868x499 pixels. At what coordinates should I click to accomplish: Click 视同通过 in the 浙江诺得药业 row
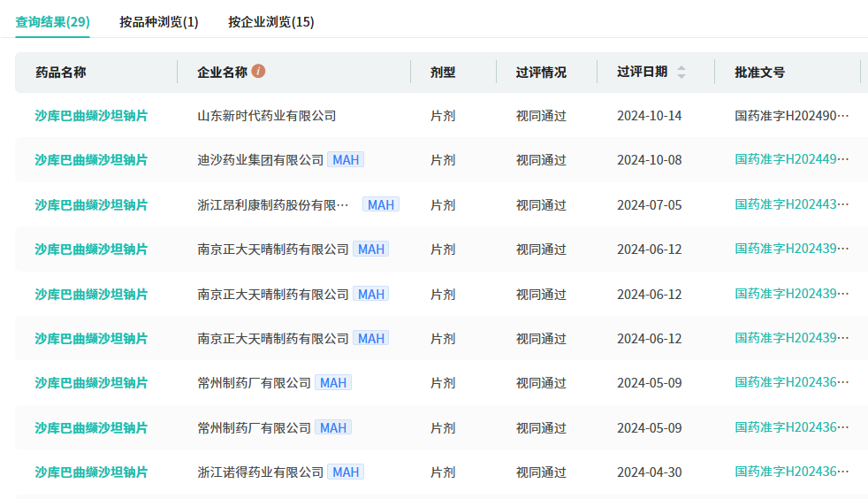[541, 472]
